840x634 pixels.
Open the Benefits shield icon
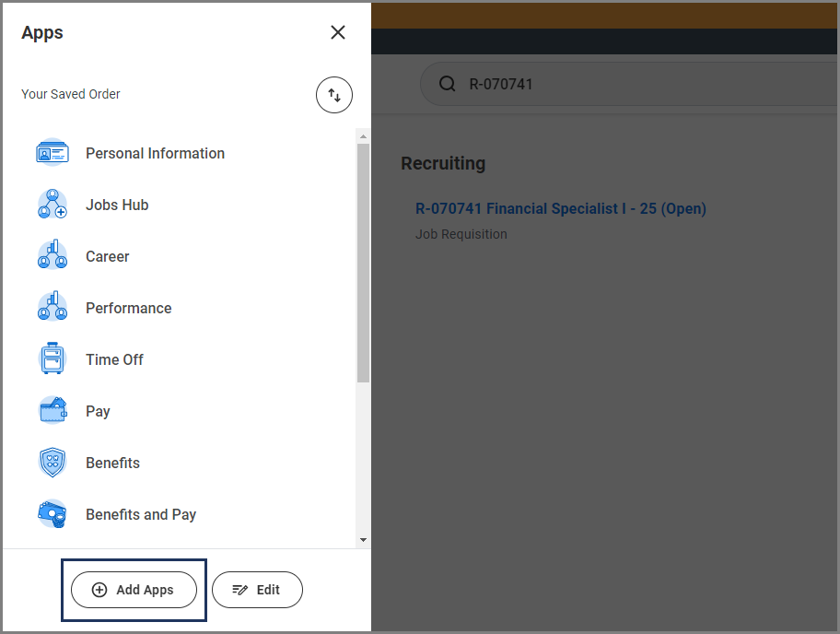52,463
